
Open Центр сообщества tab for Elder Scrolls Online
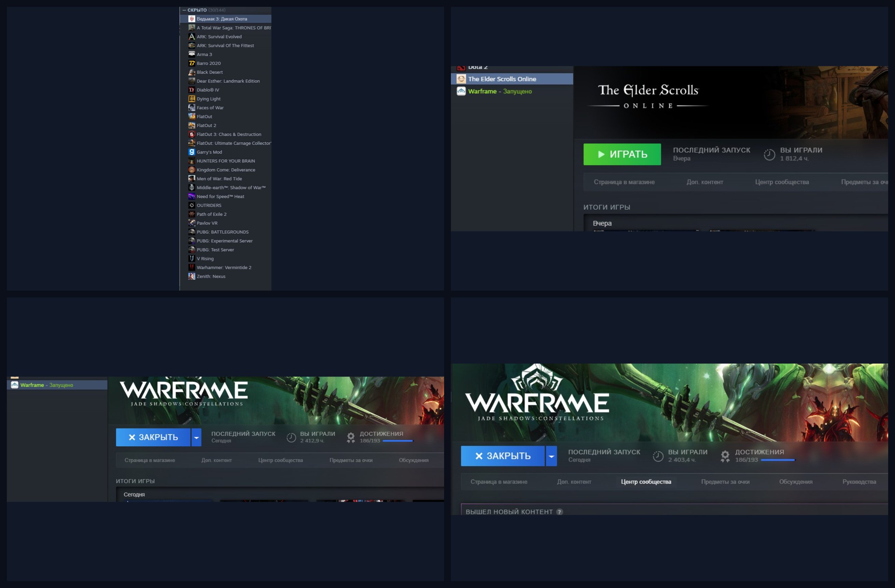click(x=782, y=182)
